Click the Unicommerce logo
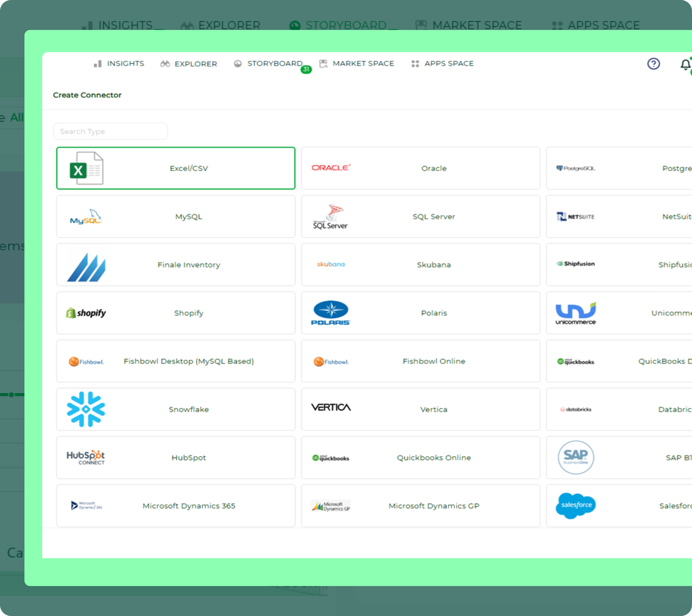Viewport: 692px width, 616px height. click(575, 313)
